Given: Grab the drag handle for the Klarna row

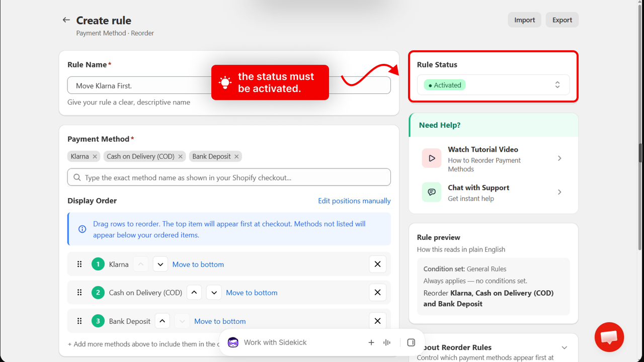Looking at the screenshot, I should point(79,264).
